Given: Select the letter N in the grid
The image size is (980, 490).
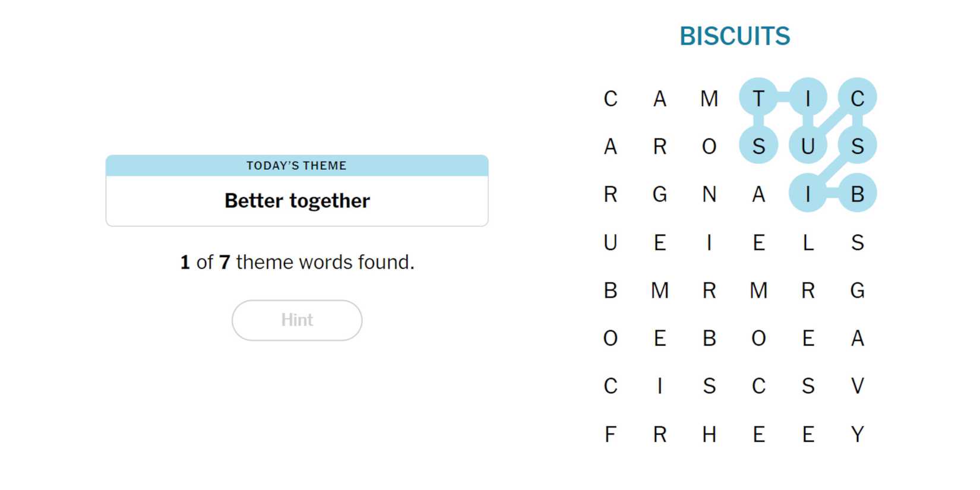Looking at the screenshot, I should click(709, 194).
